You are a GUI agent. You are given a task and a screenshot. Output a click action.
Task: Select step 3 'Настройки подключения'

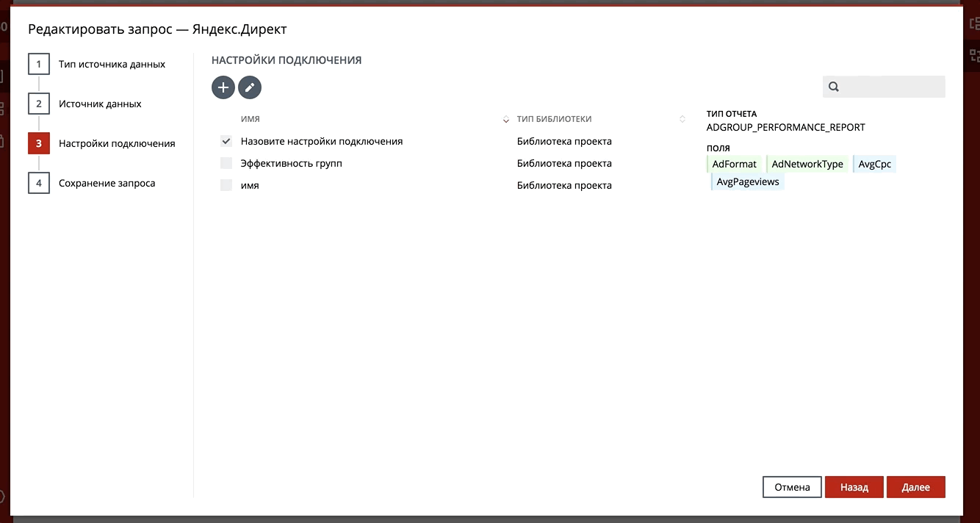coord(102,143)
